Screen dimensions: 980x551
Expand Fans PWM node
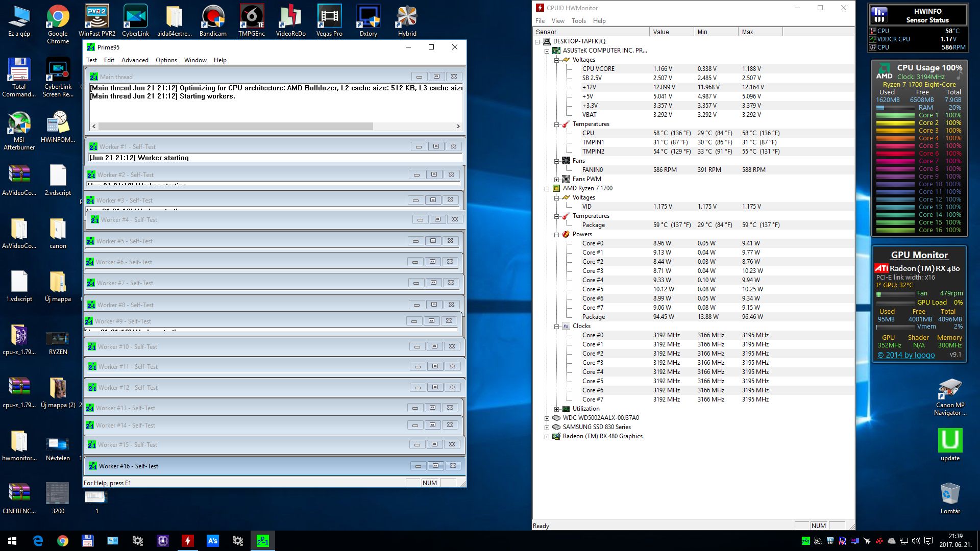[x=557, y=179]
